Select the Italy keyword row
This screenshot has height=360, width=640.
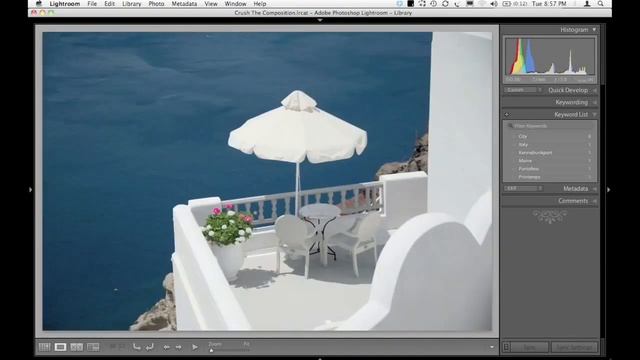point(550,144)
